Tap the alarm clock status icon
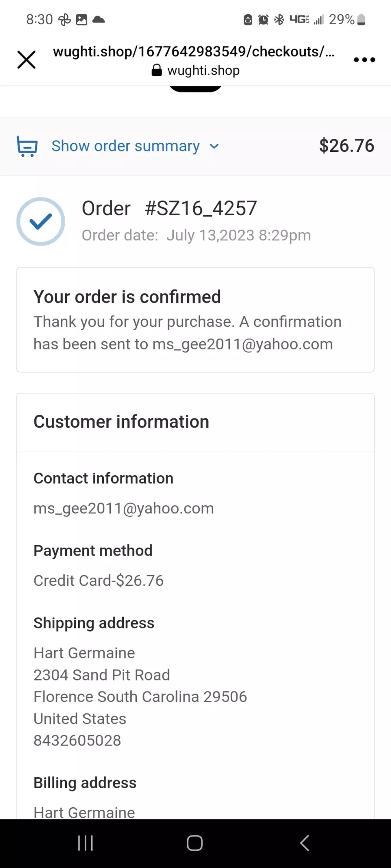 coord(263,20)
